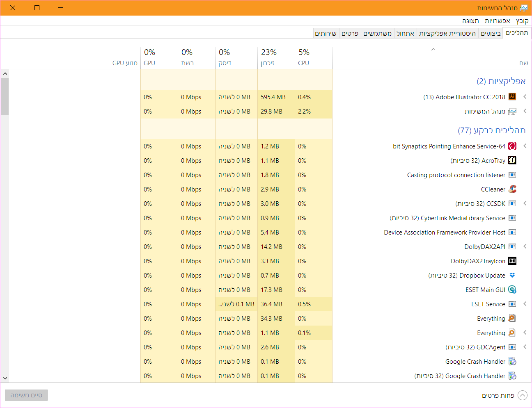Screen dimensions: 532x408
Task: Click the Task Manager icon in the apps list
Action: pos(512,111)
